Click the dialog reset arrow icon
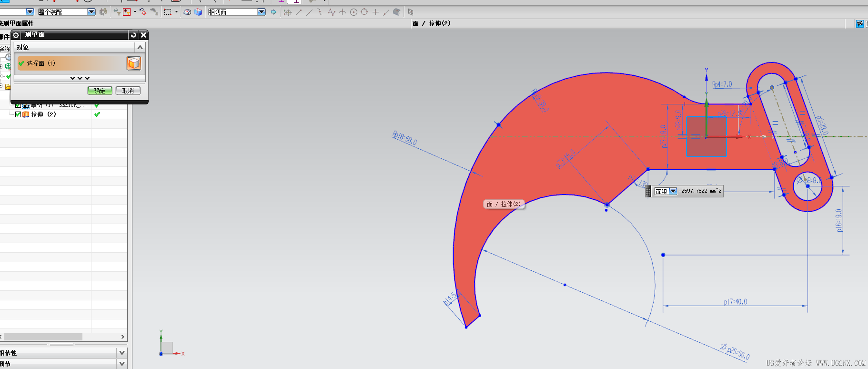 click(133, 35)
